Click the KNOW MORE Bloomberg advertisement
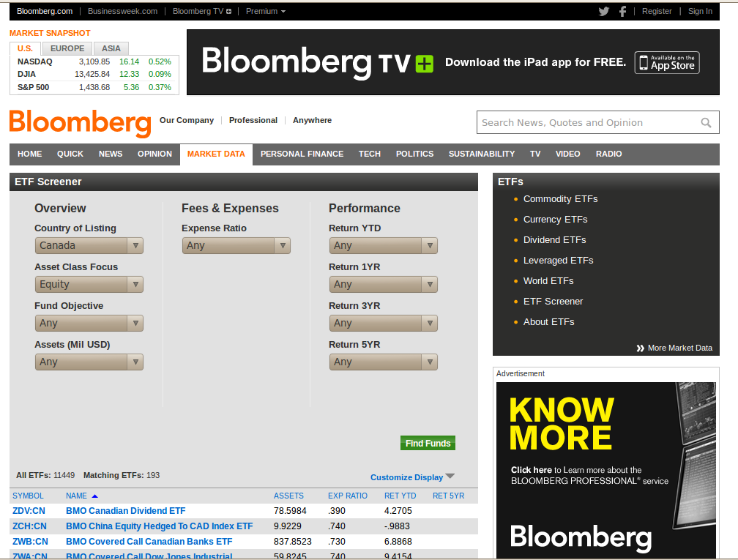738x560 pixels. [x=606, y=471]
